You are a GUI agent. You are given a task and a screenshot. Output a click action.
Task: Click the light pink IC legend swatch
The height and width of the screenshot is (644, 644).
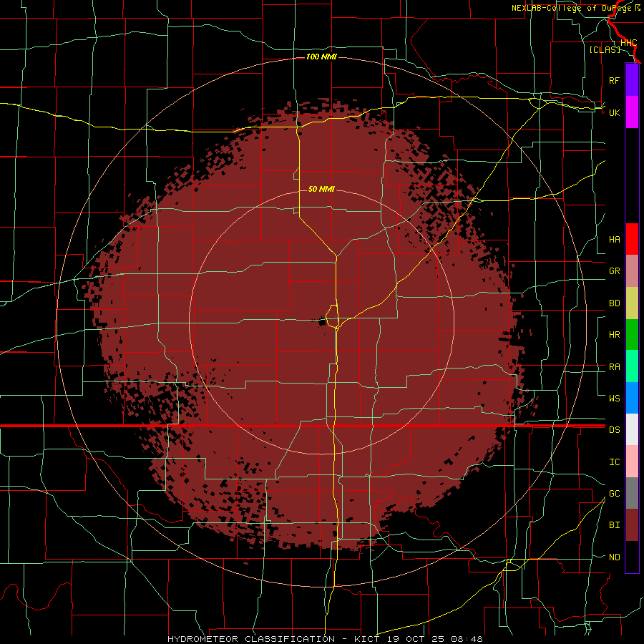pos(632,462)
